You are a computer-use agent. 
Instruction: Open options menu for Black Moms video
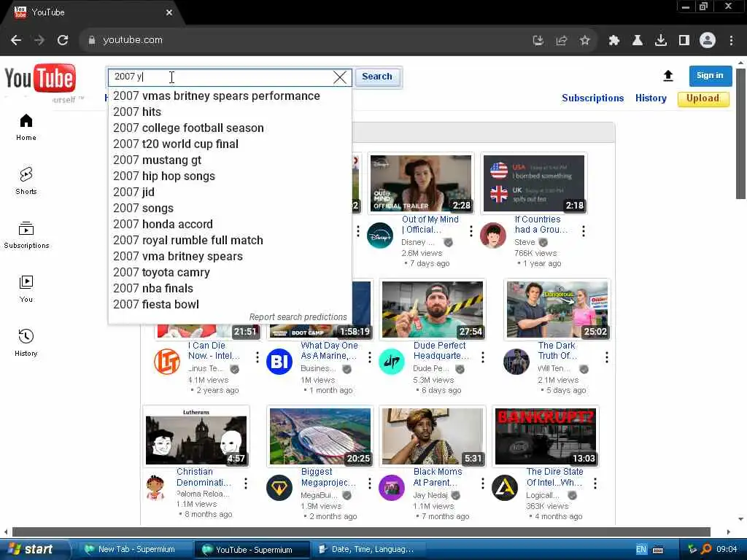[x=483, y=483]
